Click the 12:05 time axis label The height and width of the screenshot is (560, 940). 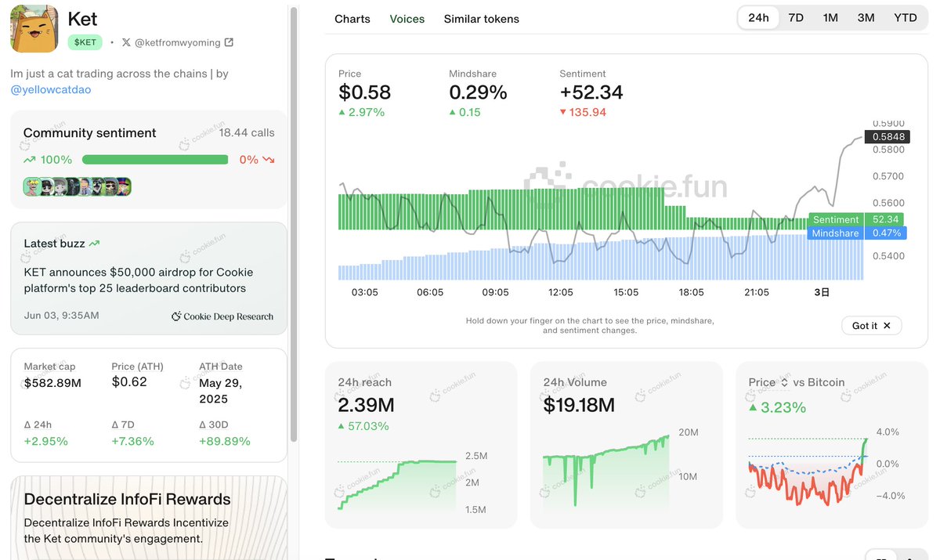[x=560, y=292]
